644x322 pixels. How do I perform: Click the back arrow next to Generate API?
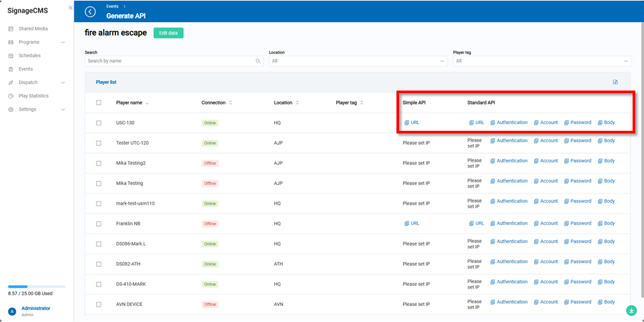[91, 11]
